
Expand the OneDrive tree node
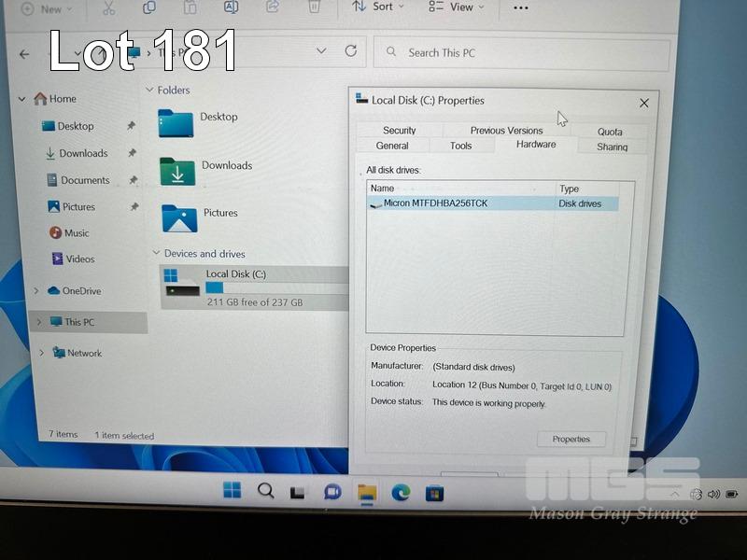pyautogui.click(x=37, y=291)
